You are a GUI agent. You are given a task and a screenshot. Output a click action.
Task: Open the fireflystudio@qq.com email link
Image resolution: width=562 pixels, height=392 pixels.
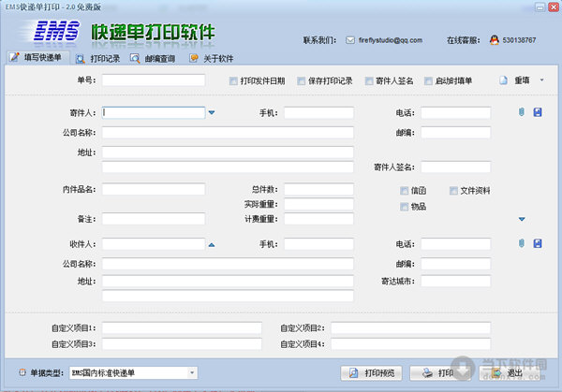click(391, 40)
